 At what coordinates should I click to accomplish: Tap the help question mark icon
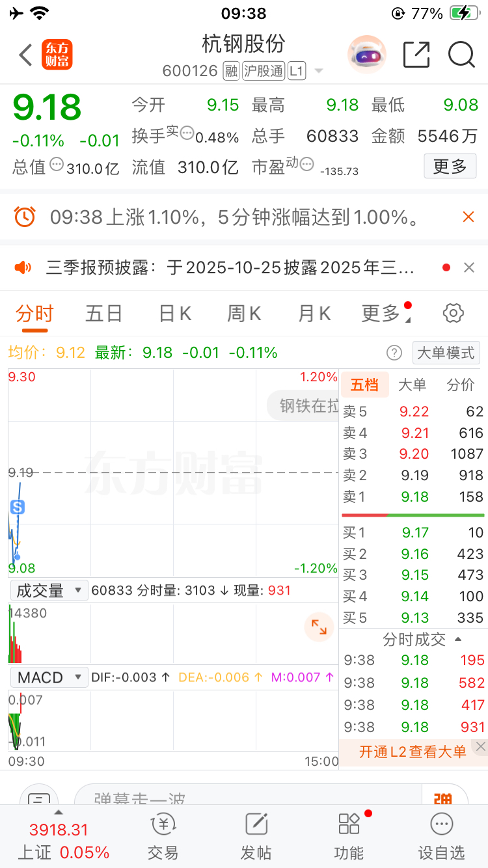pyautogui.click(x=394, y=353)
